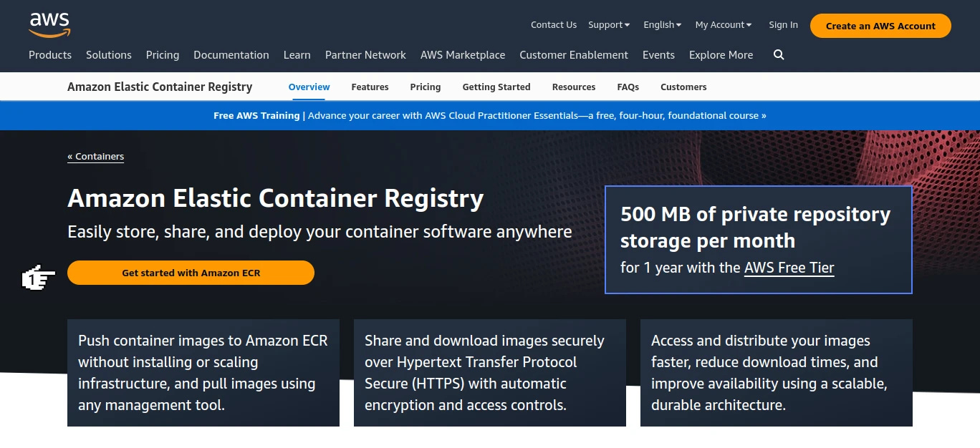Screen dimensions: 980x448
Task: Click 'Easily store, share, and deploy' subtitle
Action: coord(320,232)
